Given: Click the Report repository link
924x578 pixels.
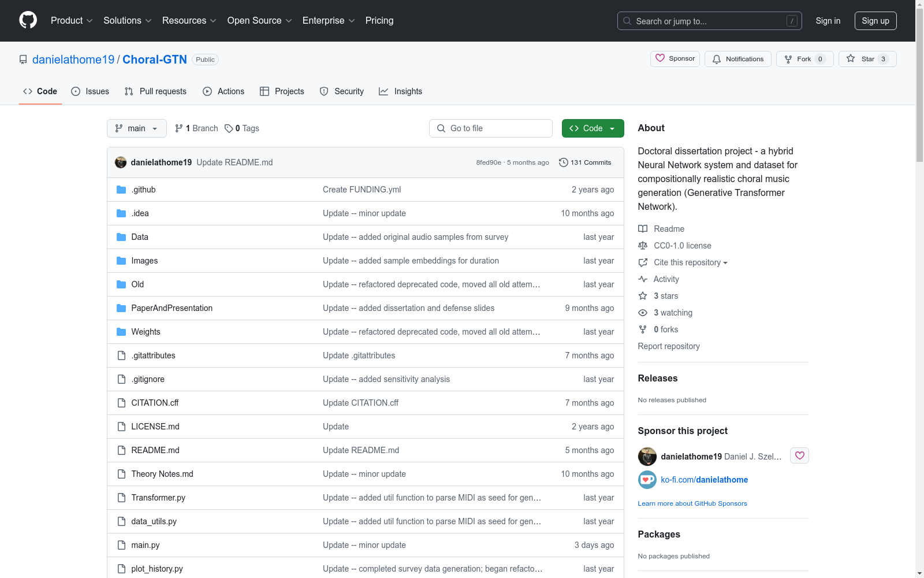Looking at the screenshot, I should [669, 346].
